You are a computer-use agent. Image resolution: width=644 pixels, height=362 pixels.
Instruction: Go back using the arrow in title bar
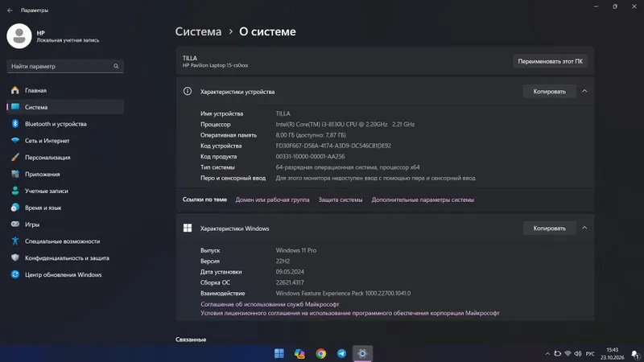coord(10,10)
